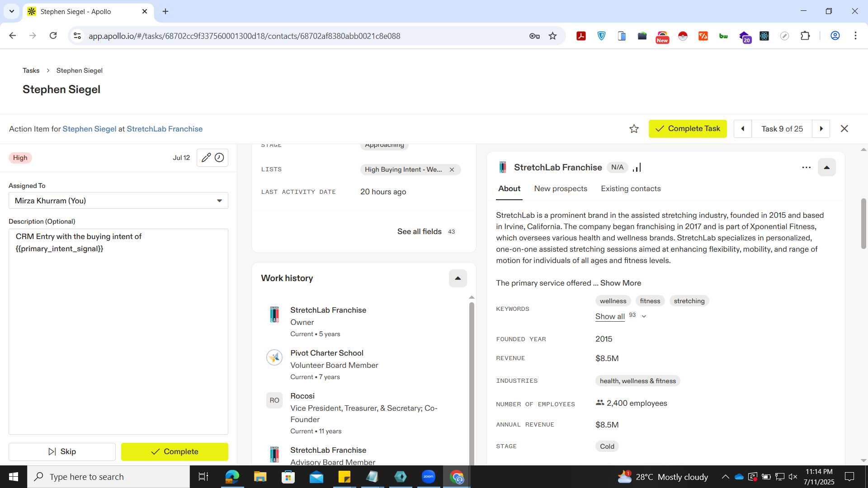Bookmark this page with the browser star
Viewport: 868px width, 488px height.
552,36
